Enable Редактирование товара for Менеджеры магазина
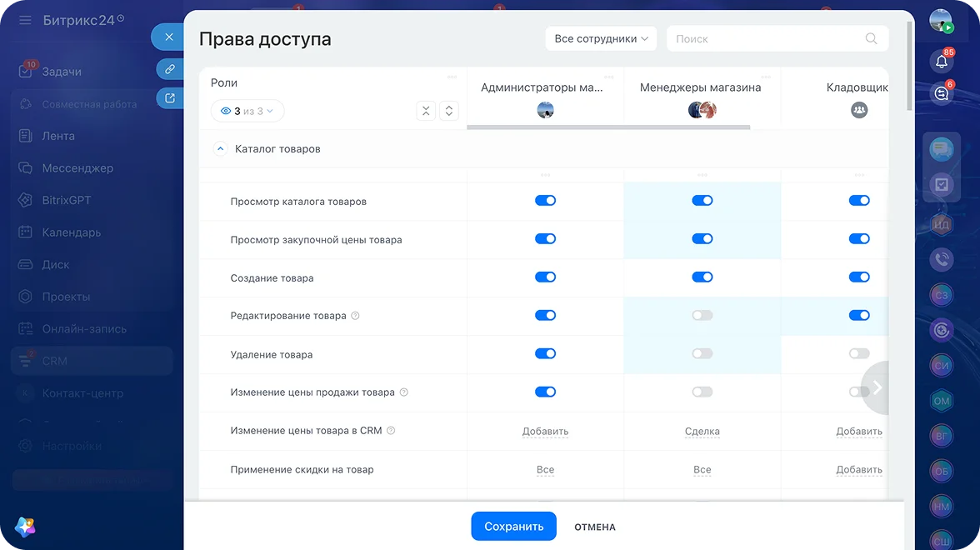 click(x=702, y=315)
